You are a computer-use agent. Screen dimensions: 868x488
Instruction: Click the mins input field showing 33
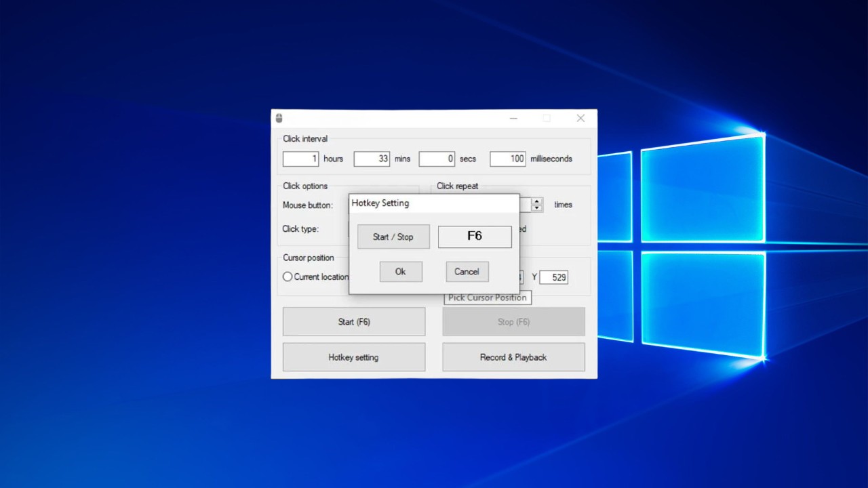372,159
